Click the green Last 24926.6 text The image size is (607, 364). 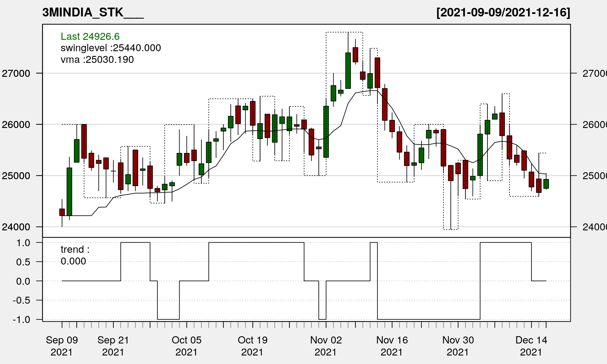pyautogui.click(x=90, y=36)
